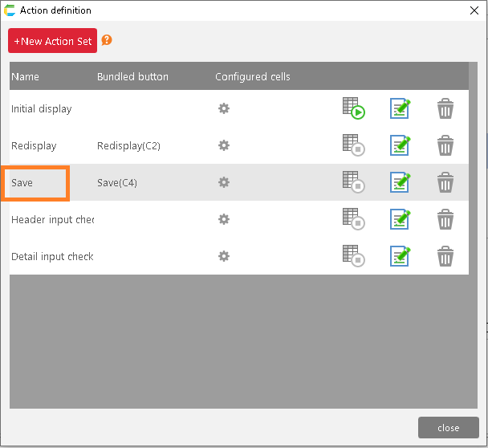Click the close button at bottom

[448, 427]
